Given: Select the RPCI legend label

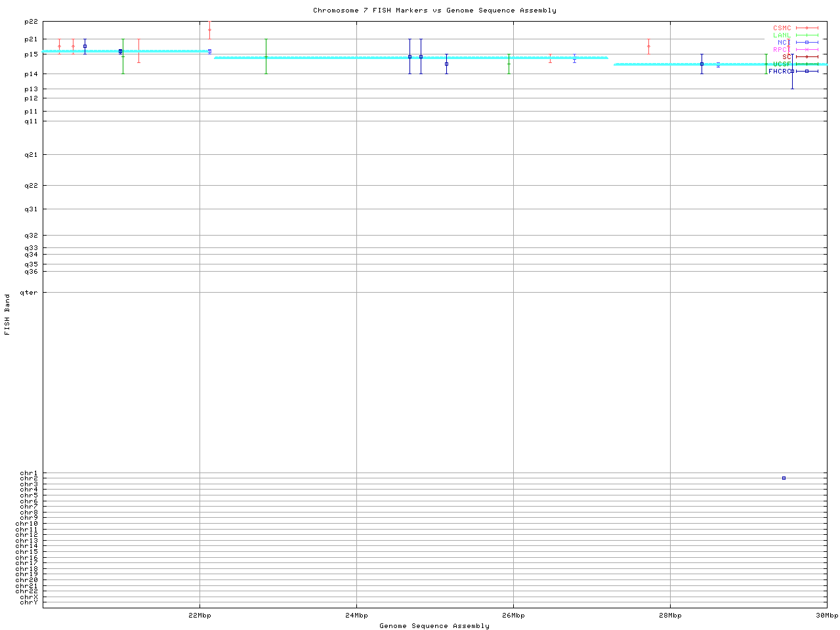Looking at the screenshot, I should point(782,50).
